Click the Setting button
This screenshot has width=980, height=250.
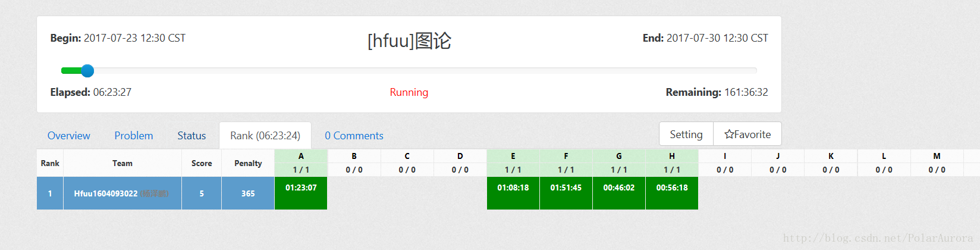click(x=686, y=134)
